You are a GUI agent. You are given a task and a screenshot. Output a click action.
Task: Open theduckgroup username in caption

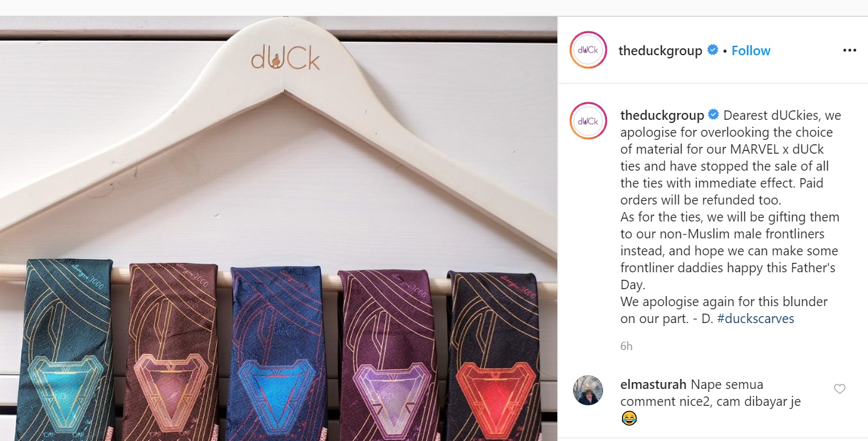click(x=662, y=115)
